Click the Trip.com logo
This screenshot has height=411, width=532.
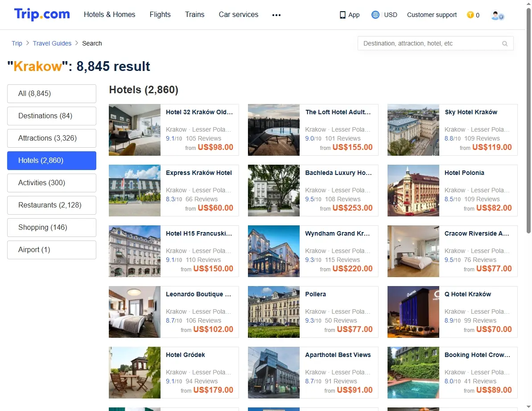42,14
